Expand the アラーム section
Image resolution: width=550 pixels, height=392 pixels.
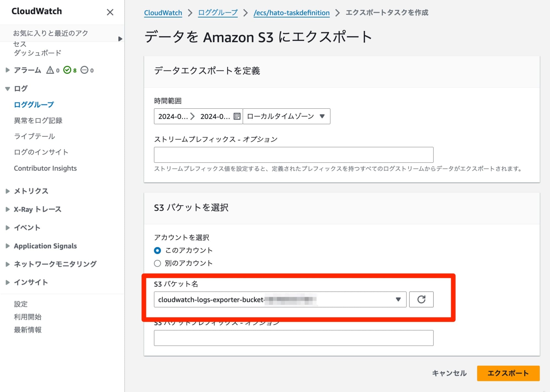[x=7, y=70]
